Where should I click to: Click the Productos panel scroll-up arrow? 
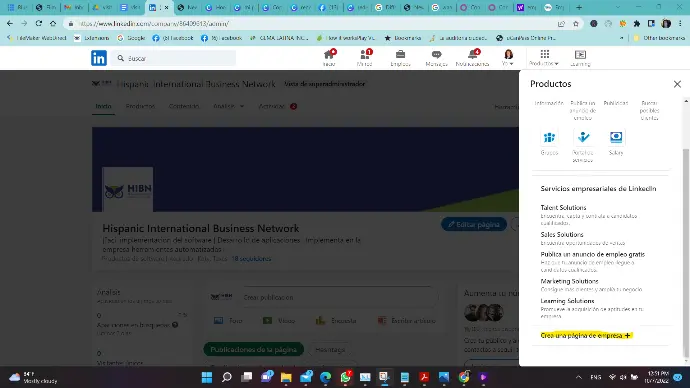686,101
